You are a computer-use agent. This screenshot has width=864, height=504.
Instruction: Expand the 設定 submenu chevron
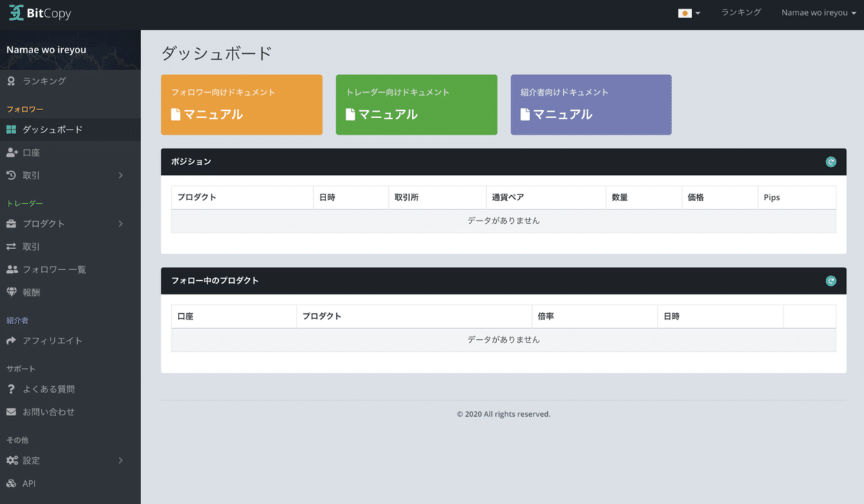tap(120, 461)
